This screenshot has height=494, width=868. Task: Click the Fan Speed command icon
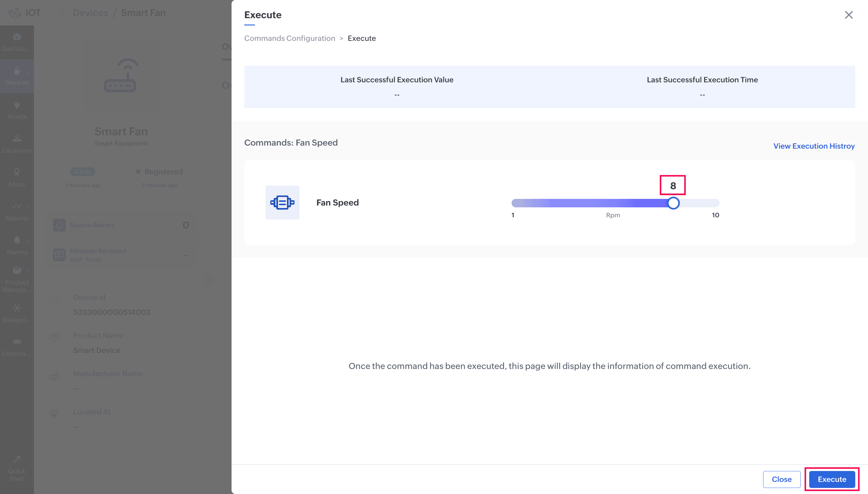(x=282, y=203)
